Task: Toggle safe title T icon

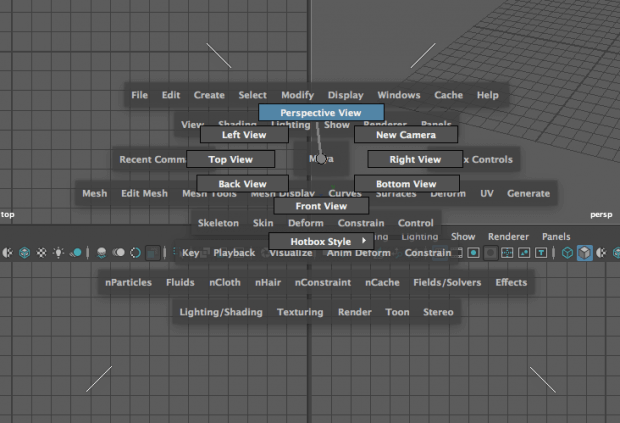Action: coord(541,252)
